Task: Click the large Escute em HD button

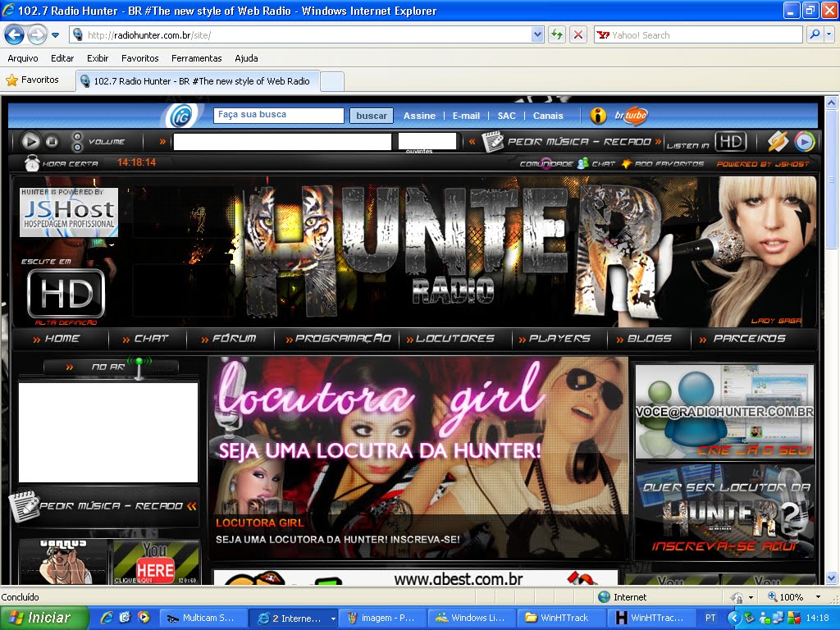Action: [66, 293]
